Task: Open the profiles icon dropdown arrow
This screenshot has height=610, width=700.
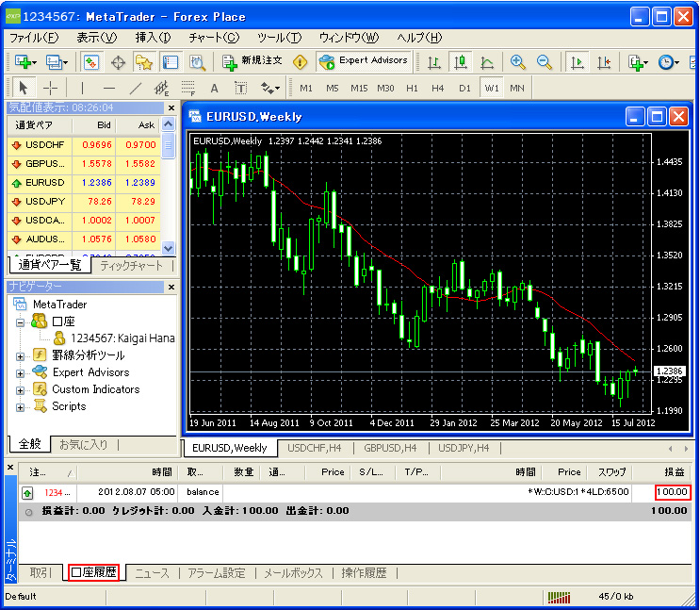Action: 65,62
